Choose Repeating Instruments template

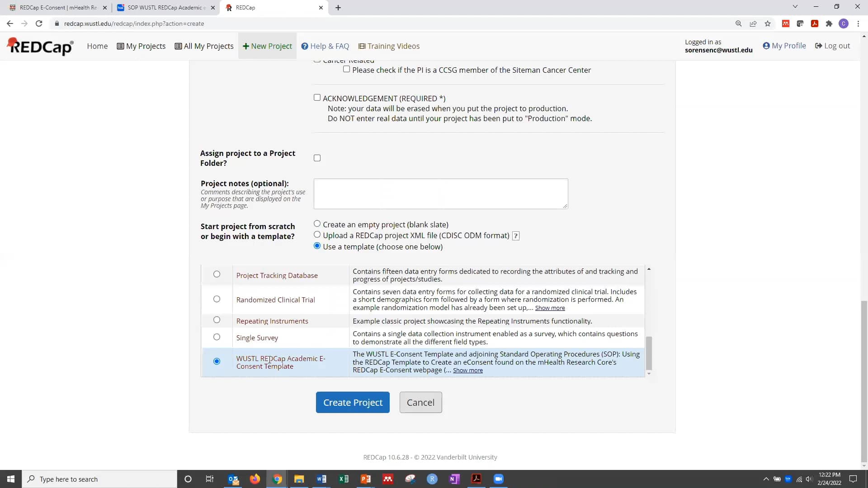click(217, 320)
